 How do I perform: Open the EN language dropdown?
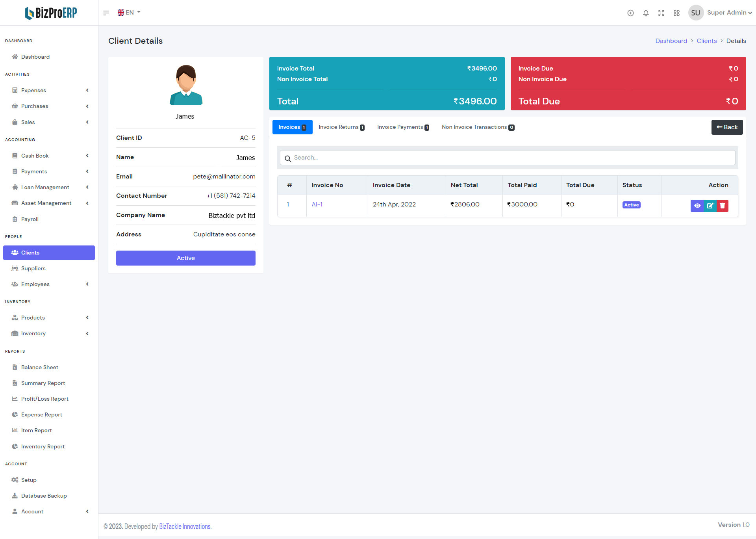click(x=129, y=13)
